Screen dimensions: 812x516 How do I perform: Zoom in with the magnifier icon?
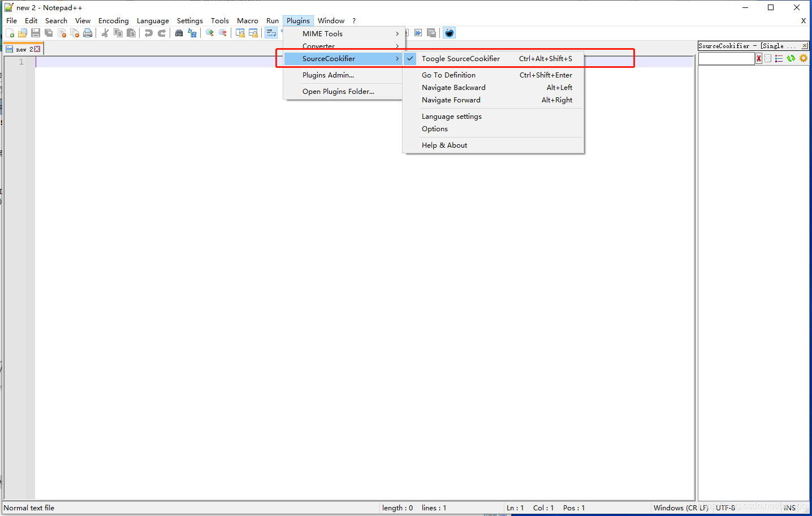209,33
